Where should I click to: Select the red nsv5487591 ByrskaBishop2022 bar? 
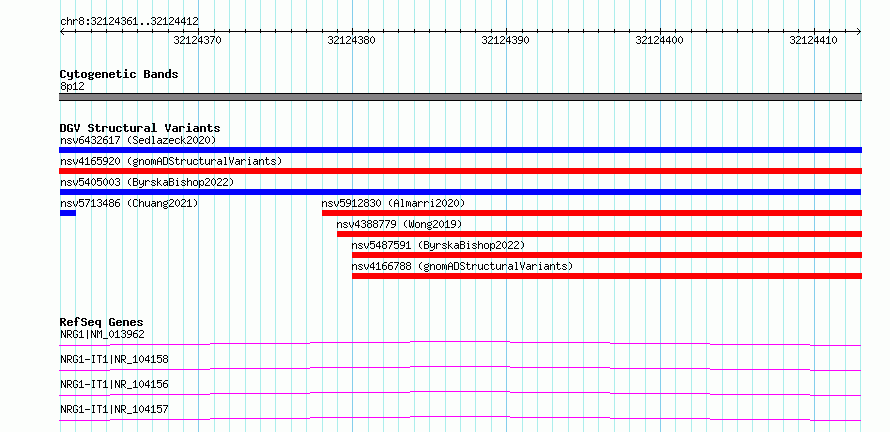click(x=607, y=255)
